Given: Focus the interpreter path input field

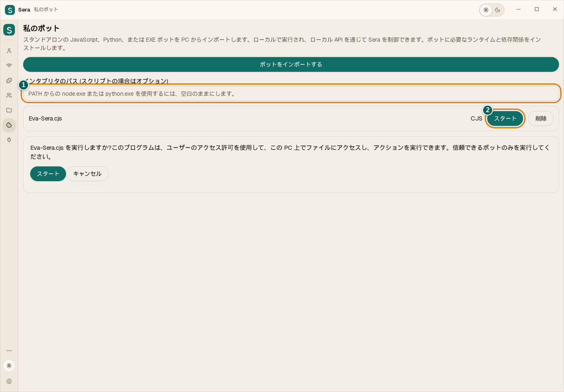Looking at the screenshot, I should [291, 94].
